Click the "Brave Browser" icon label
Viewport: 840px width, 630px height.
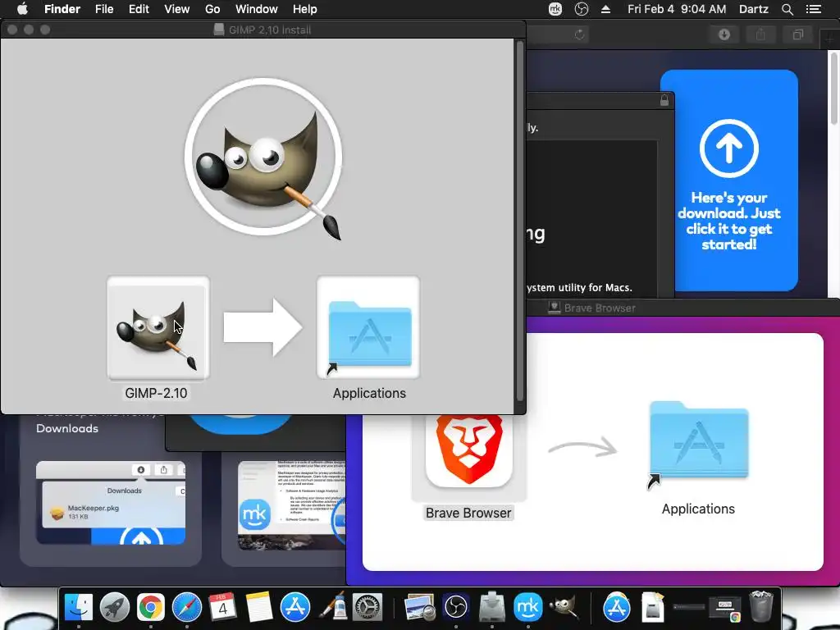coord(468,513)
